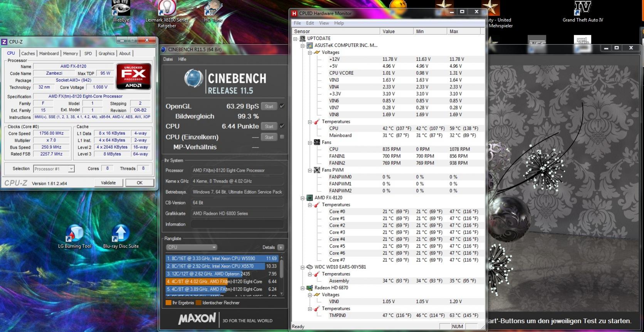The image size is (644, 332).
Task: Click the Max column header
Action: [x=464, y=31]
